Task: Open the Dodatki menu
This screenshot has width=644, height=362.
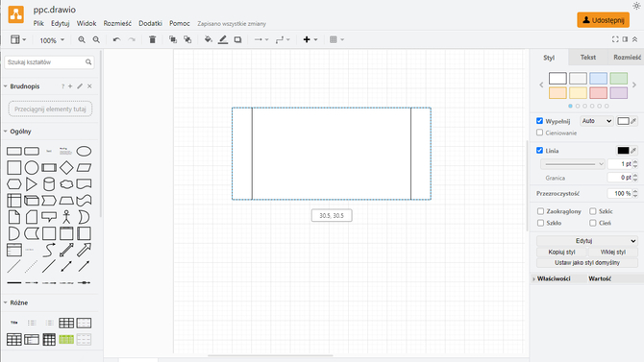Action: tap(150, 23)
